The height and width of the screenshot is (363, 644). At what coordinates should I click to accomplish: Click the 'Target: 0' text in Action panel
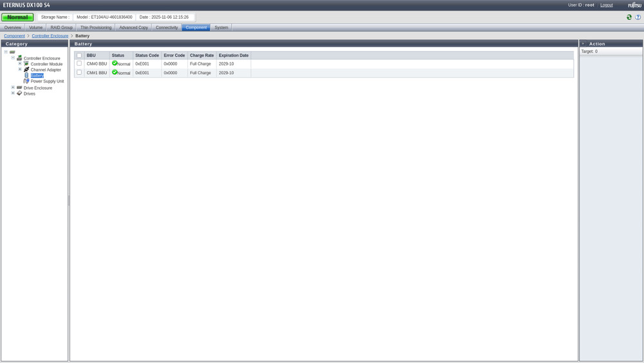coord(589,52)
